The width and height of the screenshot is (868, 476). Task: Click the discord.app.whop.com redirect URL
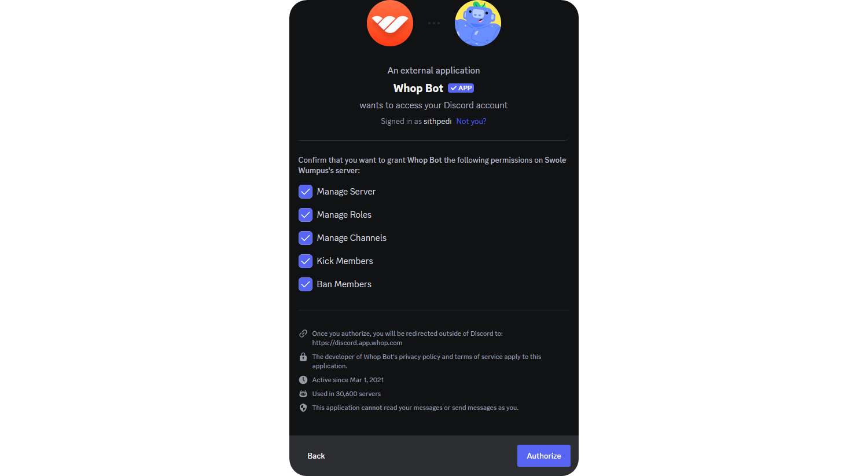(x=357, y=342)
